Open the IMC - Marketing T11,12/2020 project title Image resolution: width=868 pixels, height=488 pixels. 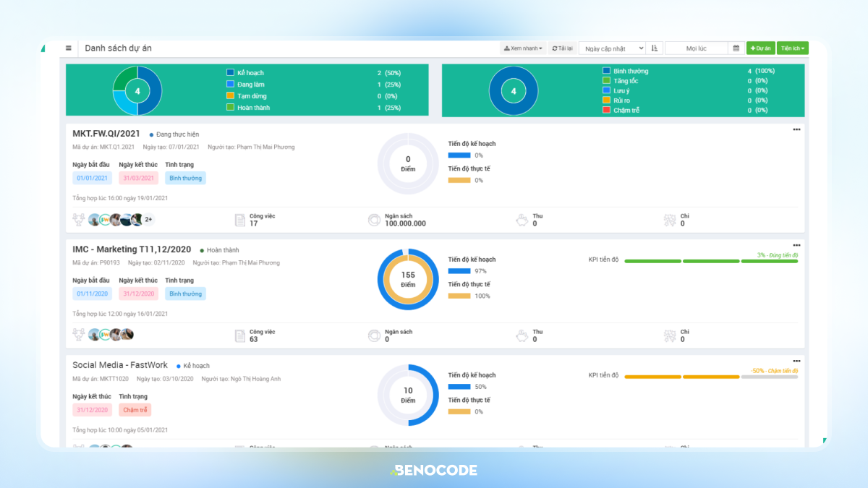(x=132, y=250)
